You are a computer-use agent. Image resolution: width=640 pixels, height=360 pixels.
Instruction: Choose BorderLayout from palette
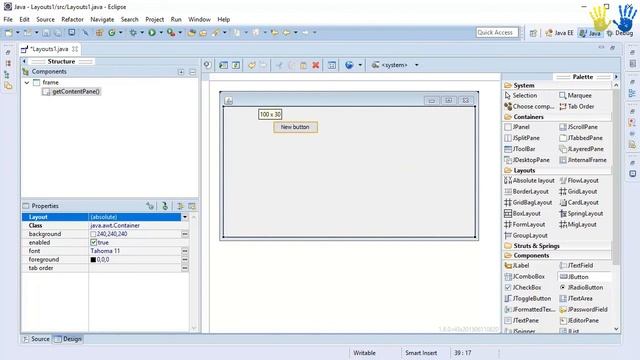pos(527,191)
